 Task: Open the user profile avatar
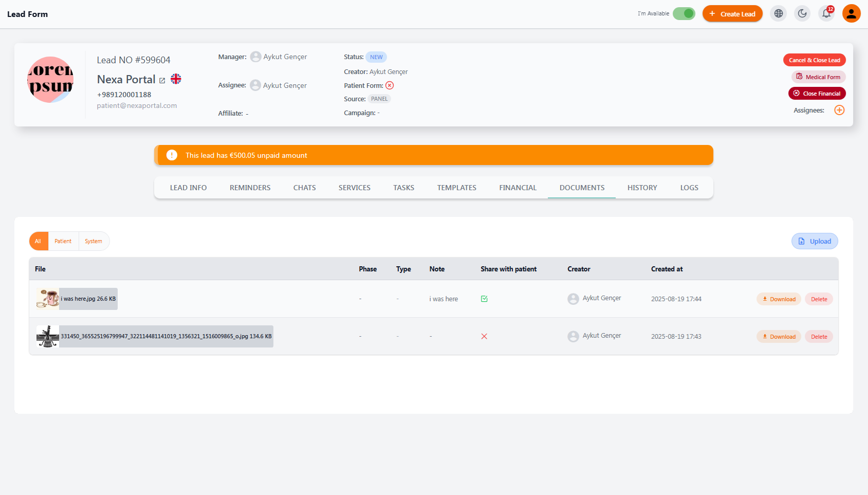pos(852,14)
